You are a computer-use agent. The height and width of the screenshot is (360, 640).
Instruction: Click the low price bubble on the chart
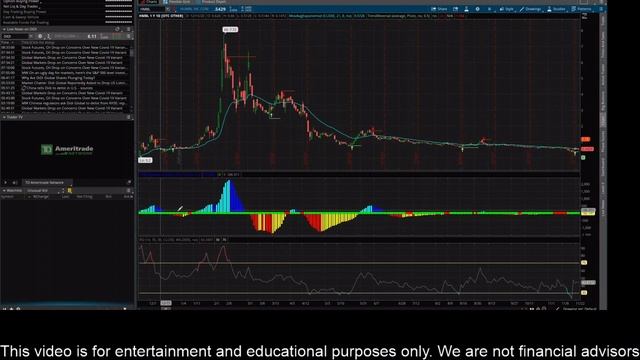(x=145, y=160)
